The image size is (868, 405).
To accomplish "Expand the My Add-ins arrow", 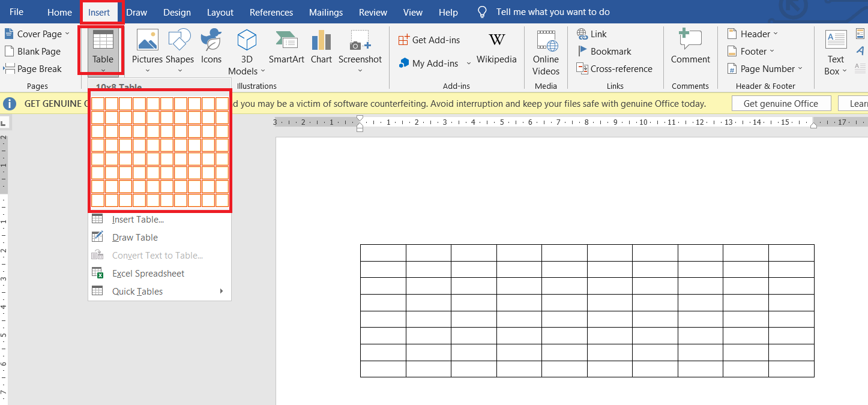I will (469, 64).
